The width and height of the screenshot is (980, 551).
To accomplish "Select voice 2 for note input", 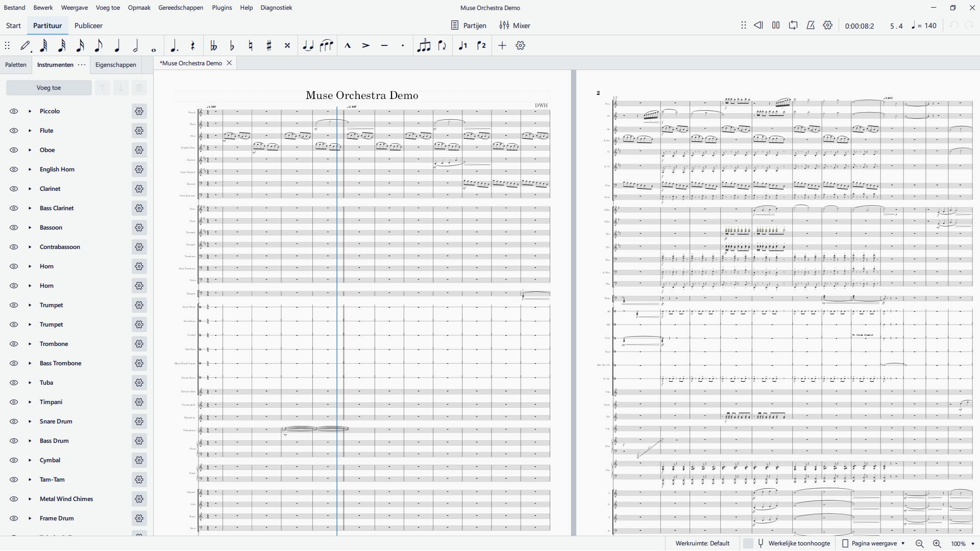I will (481, 46).
